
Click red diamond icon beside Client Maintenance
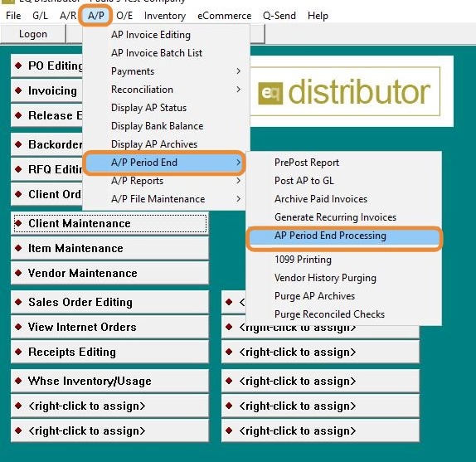(x=18, y=223)
